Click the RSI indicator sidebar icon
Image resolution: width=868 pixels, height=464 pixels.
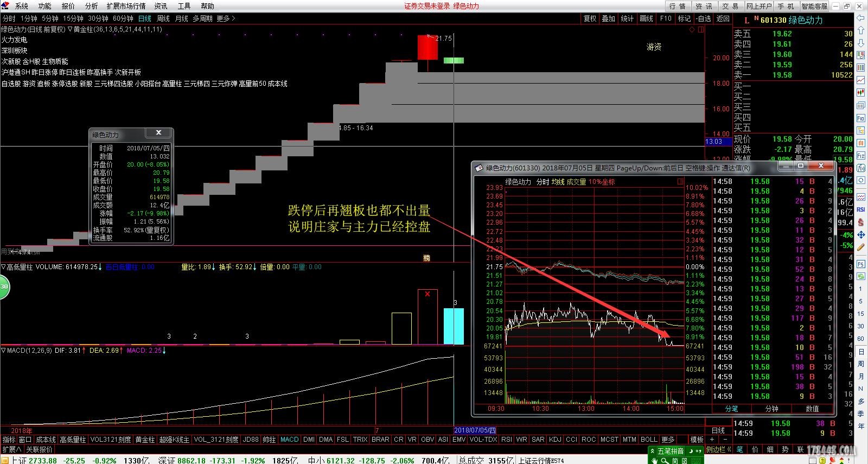(860, 209)
